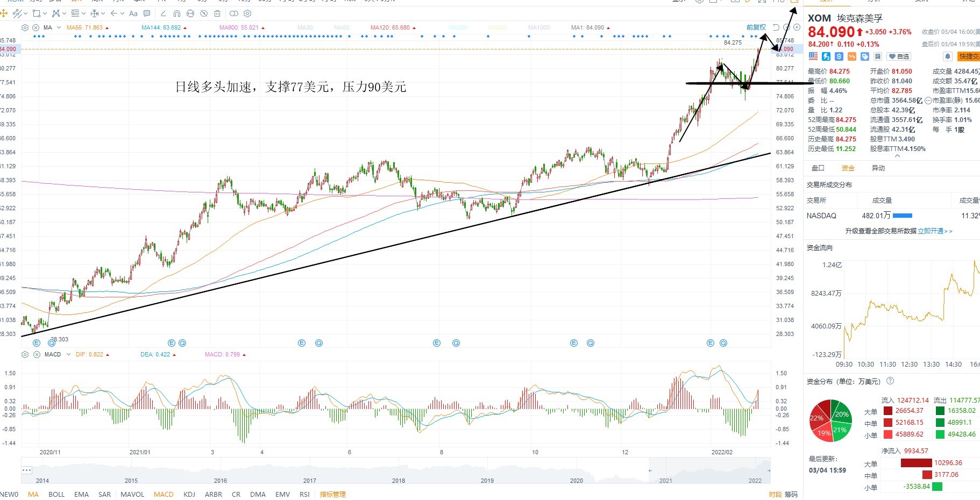Click the linked-circles overlay icon
This screenshot has width=980, height=500.
tap(234, 13)
